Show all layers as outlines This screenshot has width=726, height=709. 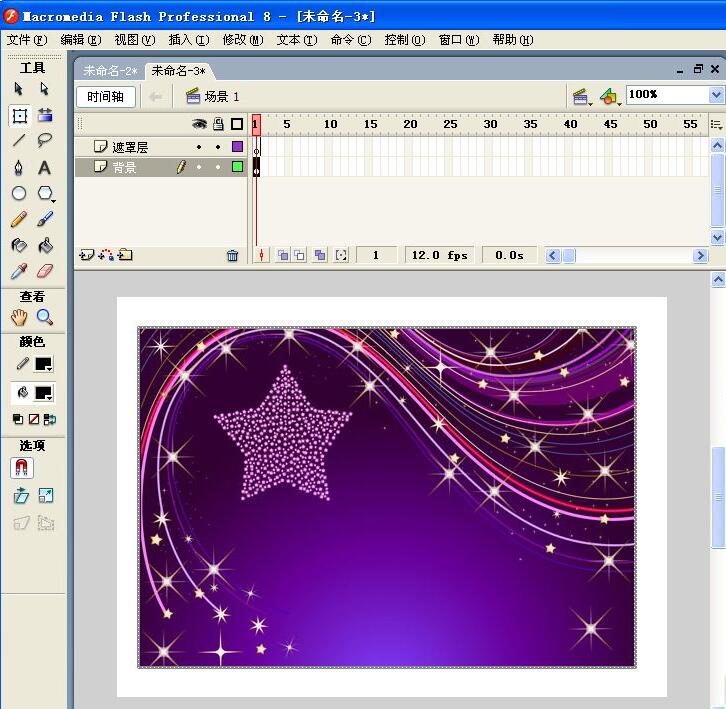[237, 124]
